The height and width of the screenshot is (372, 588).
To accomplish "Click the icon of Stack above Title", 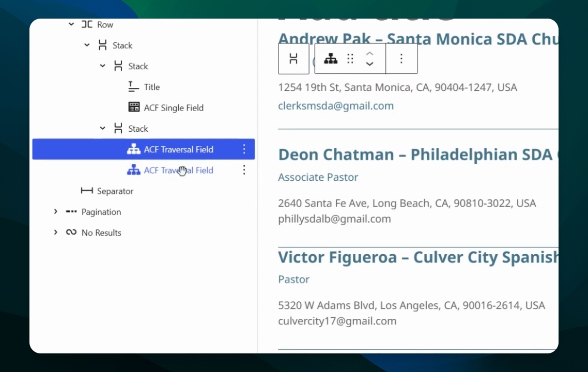I will 118,66.
